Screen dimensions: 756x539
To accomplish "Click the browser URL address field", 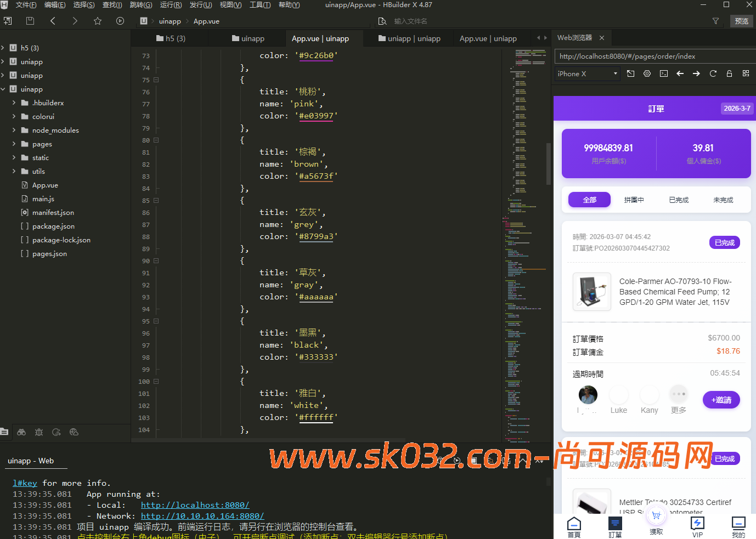I will click(652, 56).
